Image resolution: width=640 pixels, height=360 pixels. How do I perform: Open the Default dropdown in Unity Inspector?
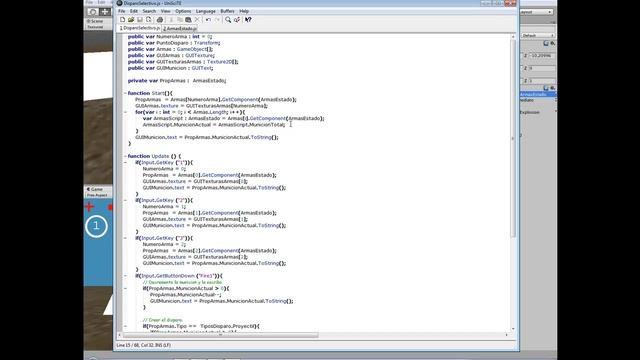(538, 36)
